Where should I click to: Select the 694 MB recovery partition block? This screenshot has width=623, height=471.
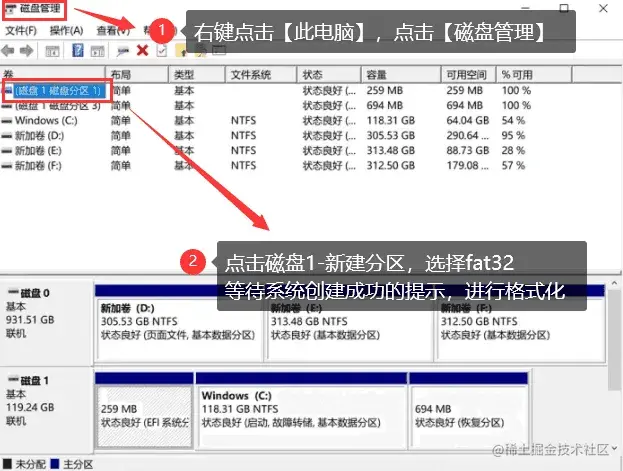468,410
